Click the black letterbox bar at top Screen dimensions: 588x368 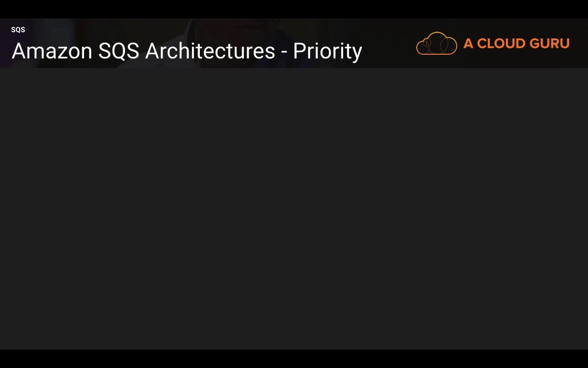pos(294,9)
